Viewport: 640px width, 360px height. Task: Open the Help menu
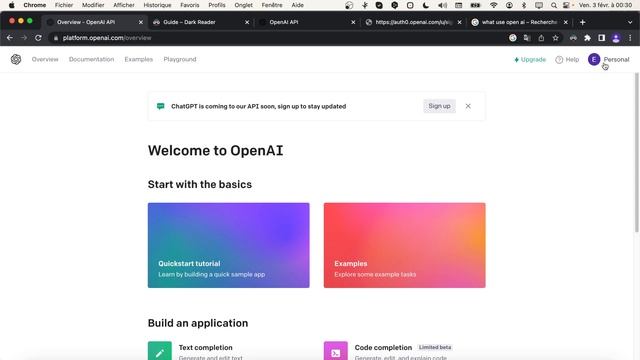567,60
